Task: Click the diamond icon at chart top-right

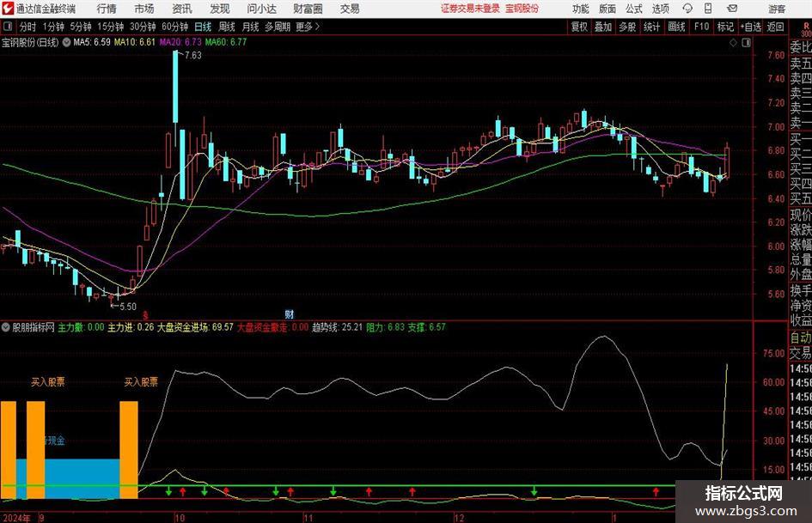Action: point(733,43)
